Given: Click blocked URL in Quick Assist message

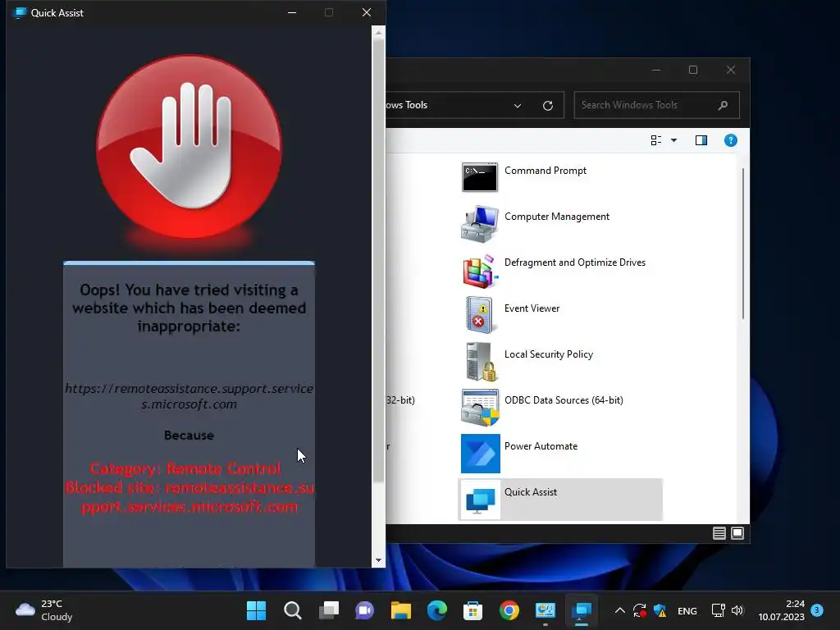Looking at the screenshot, I should coord(189,396).
